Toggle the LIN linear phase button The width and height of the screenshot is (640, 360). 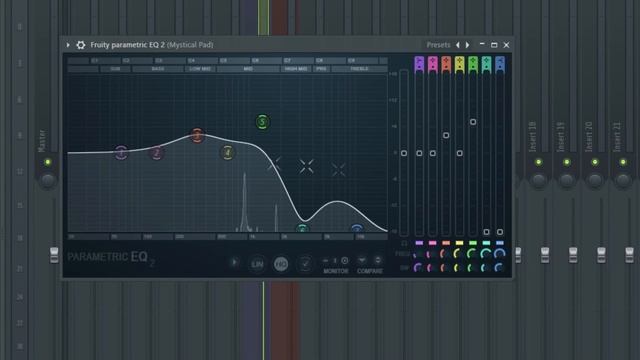point(257,264)
